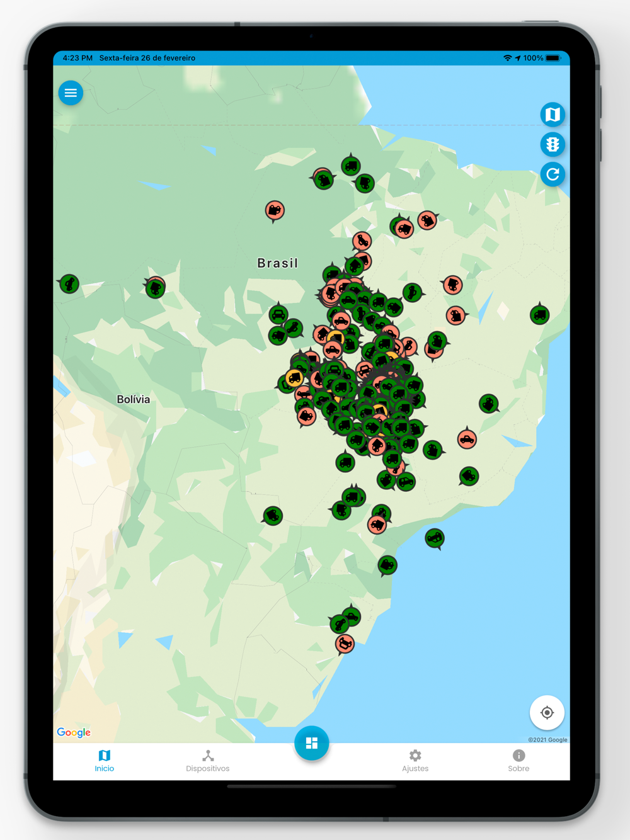Open the central dashboard grid button
This screenshot has width=630, height=840.
click(312, 743)
